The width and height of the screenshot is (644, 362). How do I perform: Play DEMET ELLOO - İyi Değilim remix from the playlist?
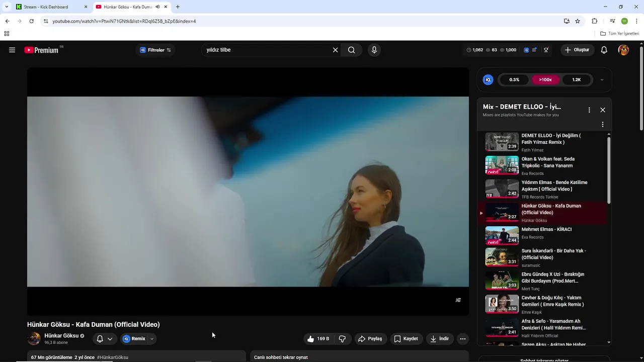542,142
